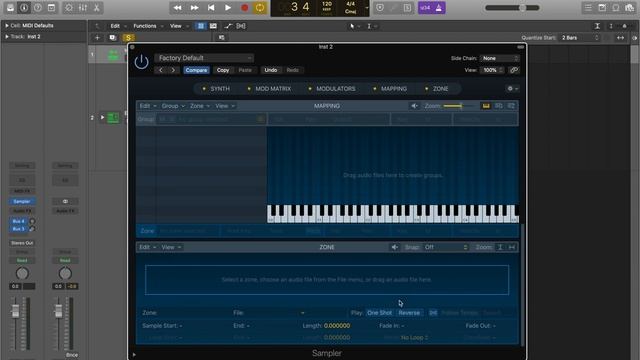Click the Rewind transport button
This screenshot has height=360, width=640.
click(x=178, y=8)
